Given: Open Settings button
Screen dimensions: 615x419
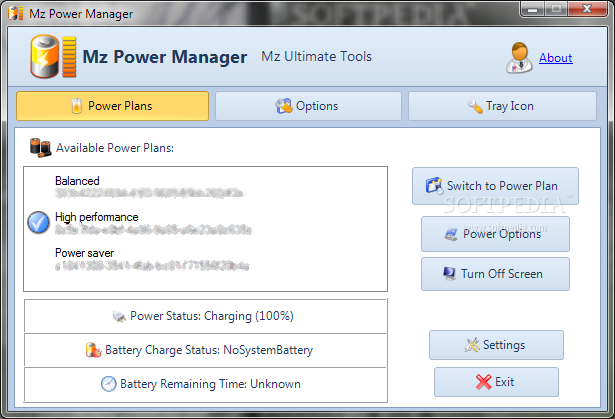Looking at the screenshot, I should [496, 345].
